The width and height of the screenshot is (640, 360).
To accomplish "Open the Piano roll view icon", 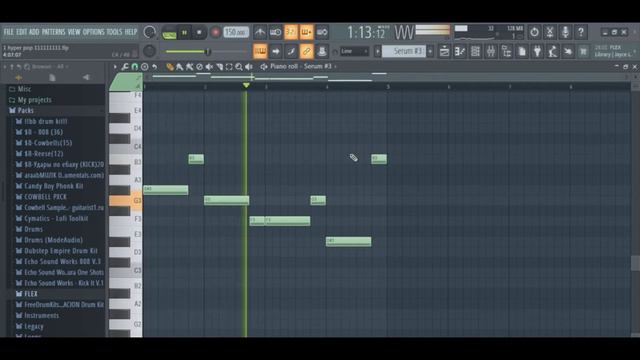I will pos(460,51).
